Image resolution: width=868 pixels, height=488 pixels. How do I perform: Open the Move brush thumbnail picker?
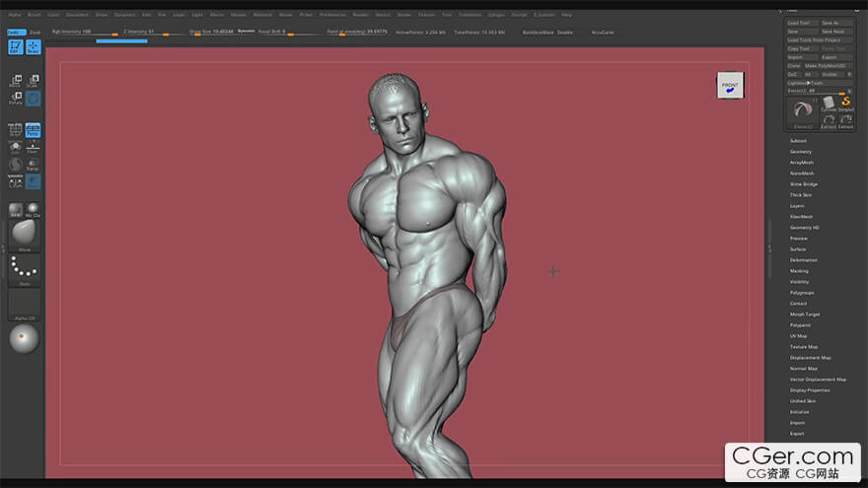(x=24, y=236)
